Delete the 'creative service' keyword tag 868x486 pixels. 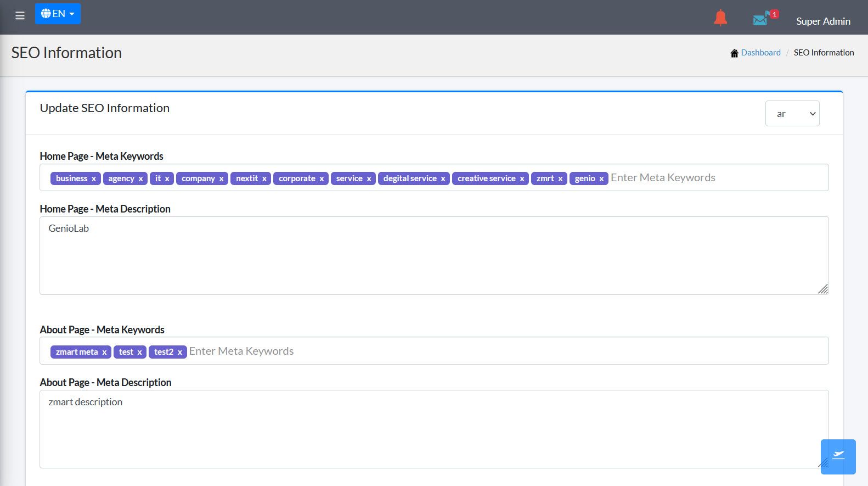pyautogui.click(x=522, y=179)
